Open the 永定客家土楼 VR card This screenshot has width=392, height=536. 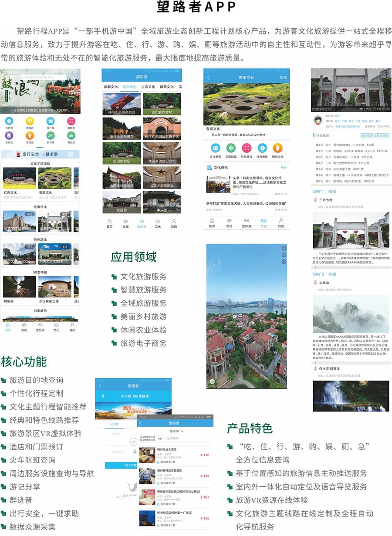point(55,290)
